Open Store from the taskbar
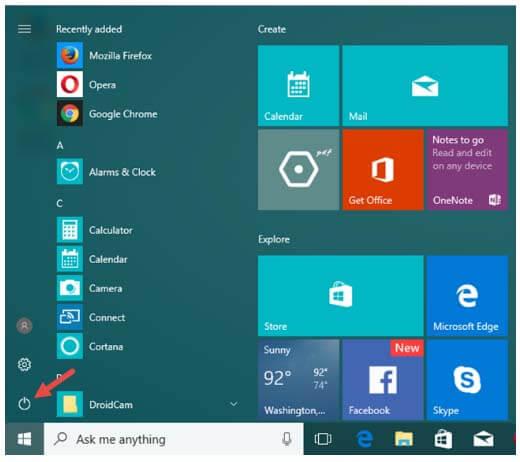 click(443, 439)
